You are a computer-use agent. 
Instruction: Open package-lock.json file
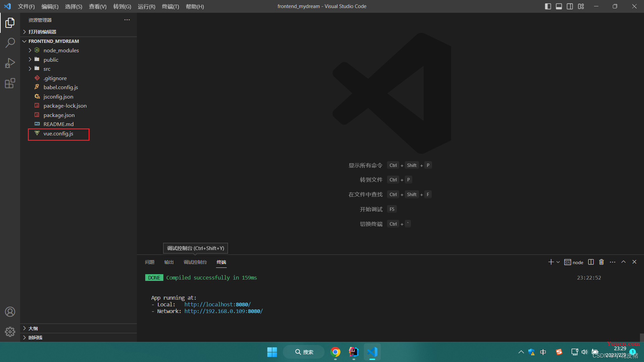[x=78, y=106]
